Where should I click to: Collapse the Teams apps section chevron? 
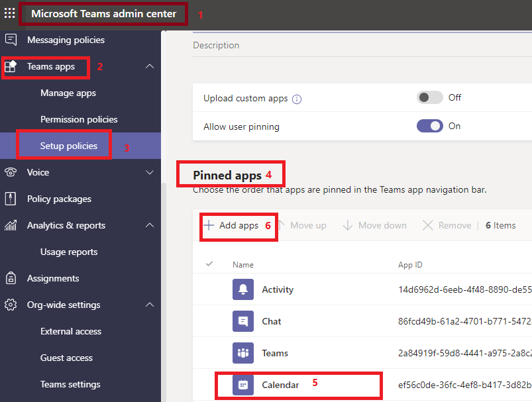150,66
